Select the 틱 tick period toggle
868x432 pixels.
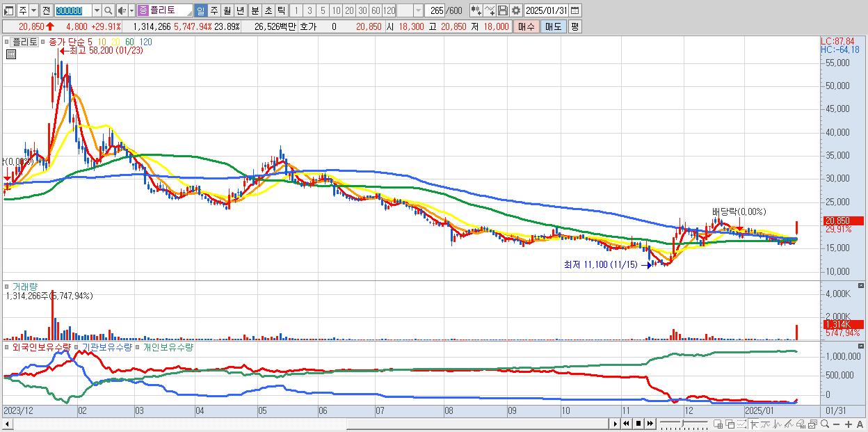281,11
